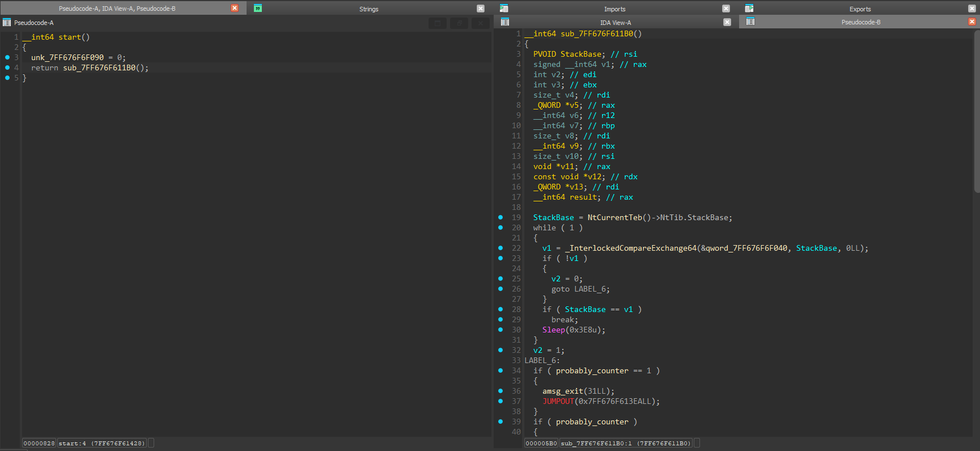Click NtCurrentTeb() expression on line 19
The width and height of the screenshot is (980, 451).
pyautogui.click(x=620, y=217)
